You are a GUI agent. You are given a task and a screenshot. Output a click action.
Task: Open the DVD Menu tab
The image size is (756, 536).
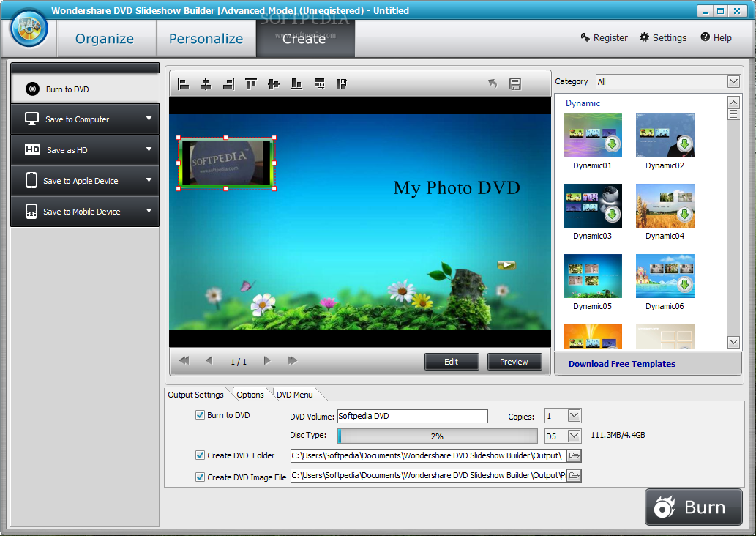coord(295,395)
